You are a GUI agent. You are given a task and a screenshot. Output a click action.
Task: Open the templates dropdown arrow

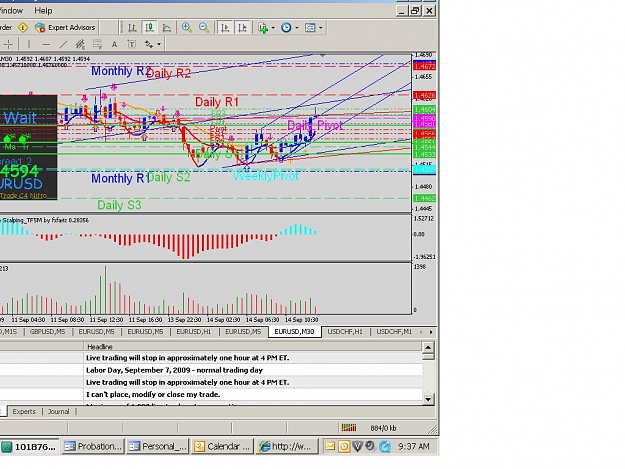coord(320,28)
